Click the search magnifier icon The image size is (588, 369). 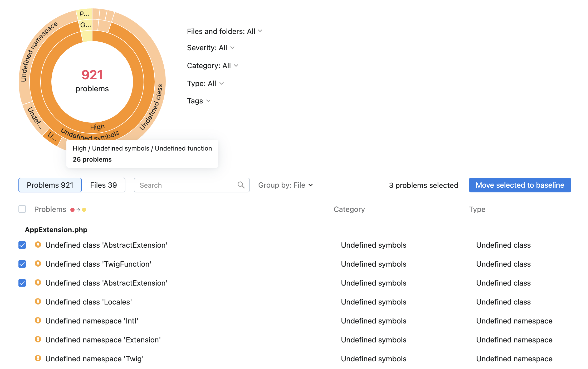coord(241,185)
